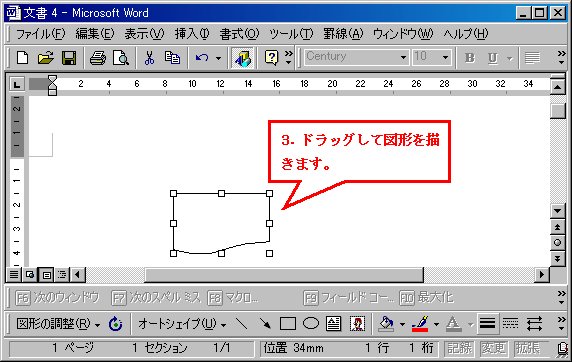Expand the Century font name dropdown
The image size is (572, 362).
point(403,57)
